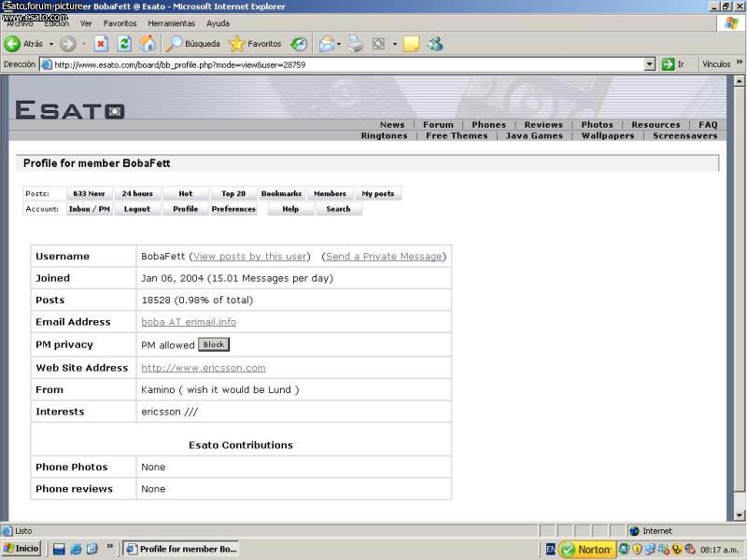Stop page loading with red X icon
Viewport: 747px width, 560px height.
(101, 44)
